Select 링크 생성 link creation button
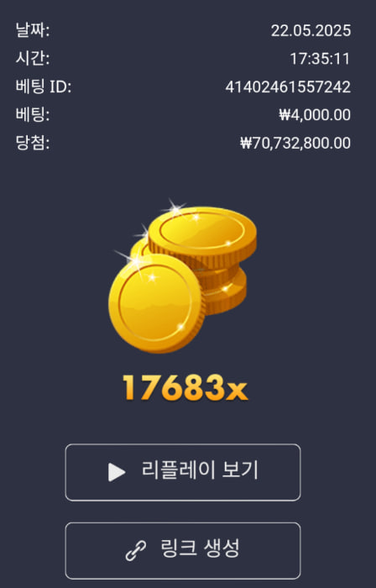Screen dimensions: 376x588 (183, 550)
